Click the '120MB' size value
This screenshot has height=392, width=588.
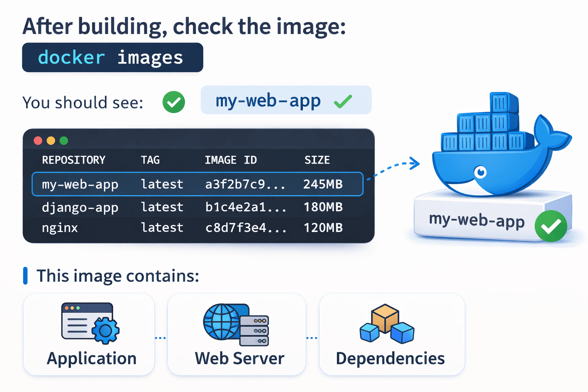point(323,228)
